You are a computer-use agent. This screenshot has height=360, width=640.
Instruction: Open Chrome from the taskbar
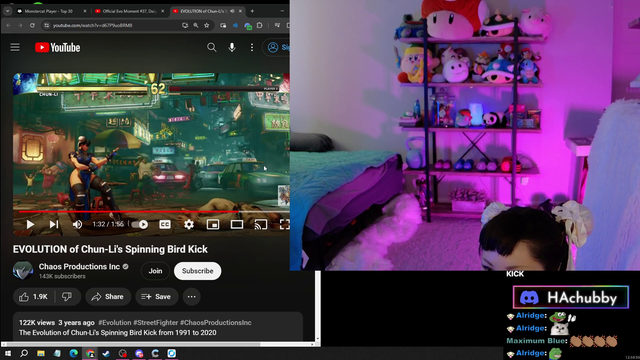point(90,353)
